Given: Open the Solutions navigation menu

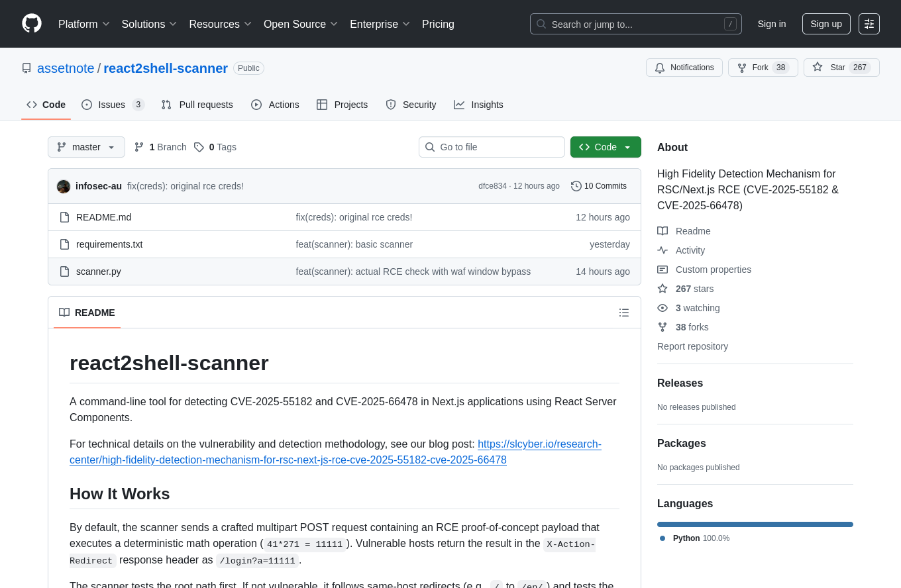Looking at the screenshot, I should tap(149, 24).
